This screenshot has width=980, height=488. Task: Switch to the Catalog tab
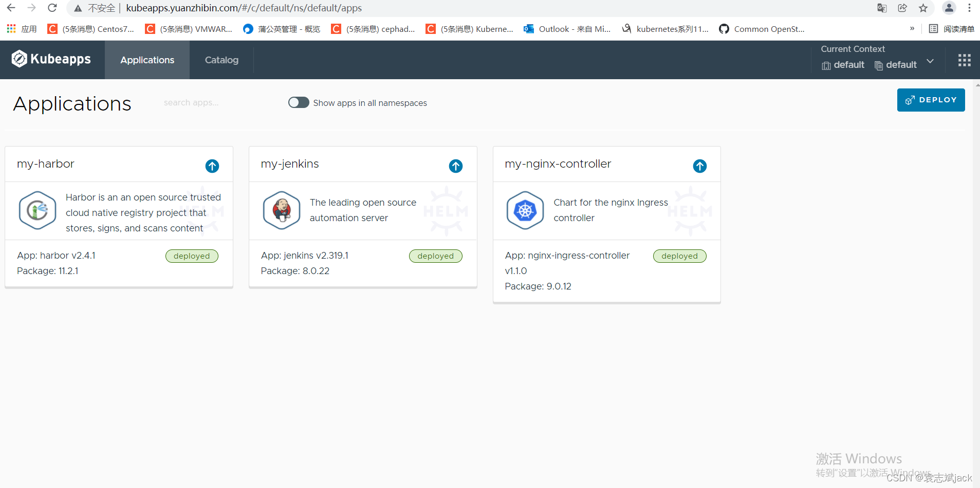(221, 60)
